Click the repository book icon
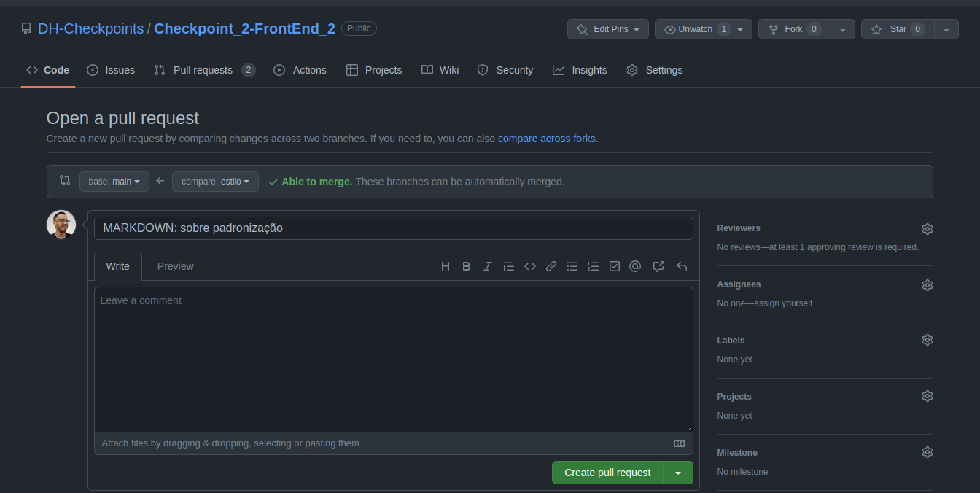This screenshot has width=980, height=493. tap(26, 29)
